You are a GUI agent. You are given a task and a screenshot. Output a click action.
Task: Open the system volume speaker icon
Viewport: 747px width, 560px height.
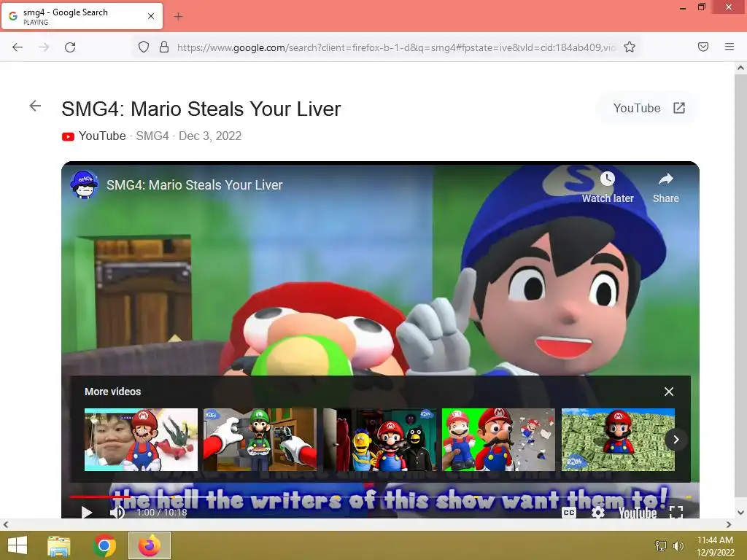pyautogui.click(x=678, y=545)
